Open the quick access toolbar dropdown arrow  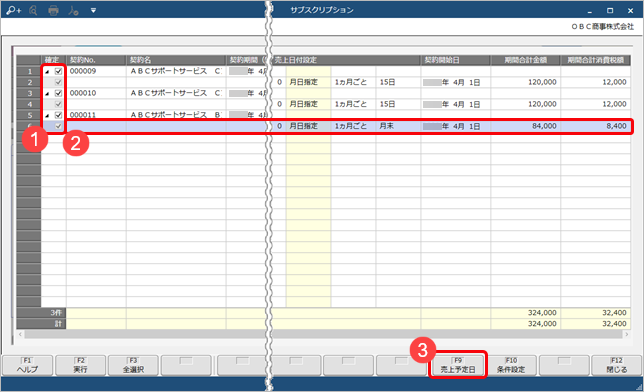tap(93, 11)
